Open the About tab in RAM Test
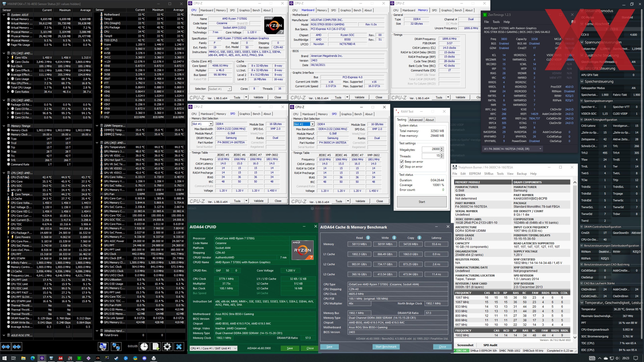The image size is (644, 362). pos(430,120)
